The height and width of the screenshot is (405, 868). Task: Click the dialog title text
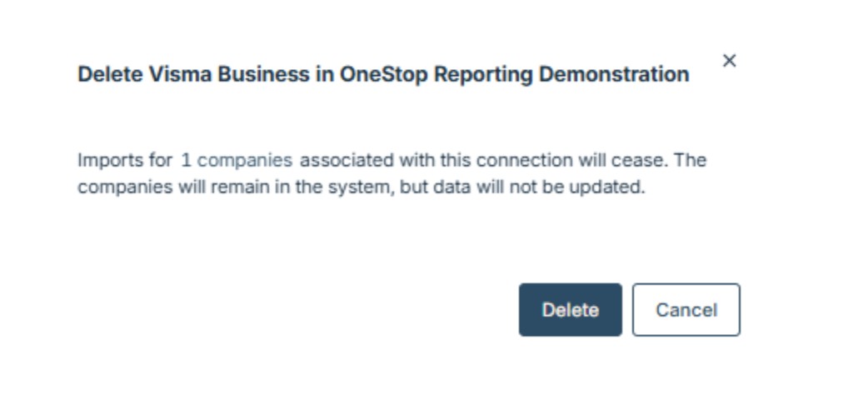tap(383, 74)
